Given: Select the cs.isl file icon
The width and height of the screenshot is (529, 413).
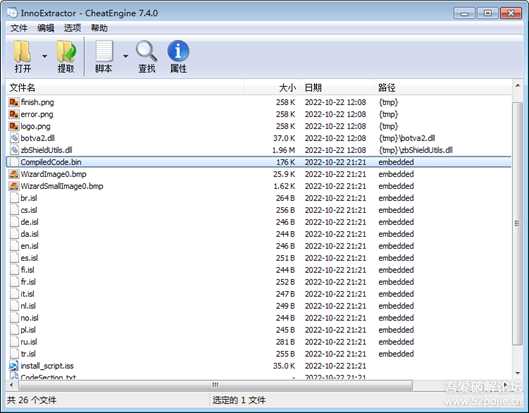Looking at the screenshot, I should pyautogui.click(x=14, y=210).
